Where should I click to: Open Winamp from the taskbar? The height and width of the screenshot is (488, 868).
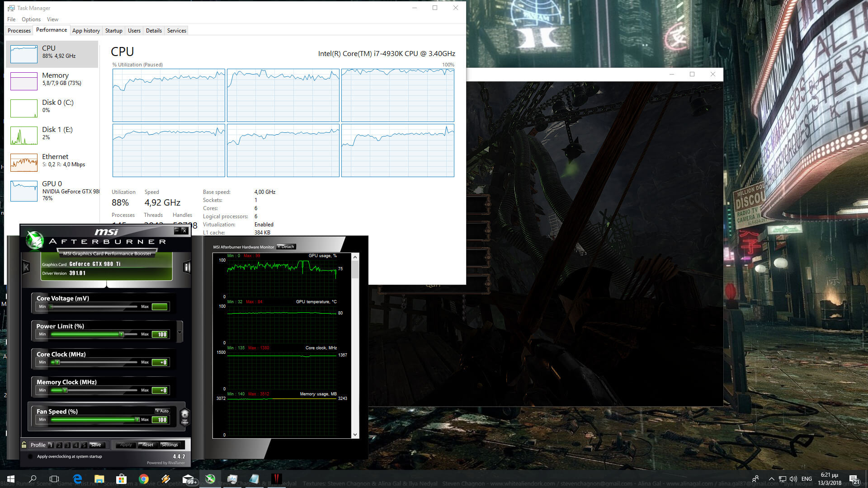[165, 479]
